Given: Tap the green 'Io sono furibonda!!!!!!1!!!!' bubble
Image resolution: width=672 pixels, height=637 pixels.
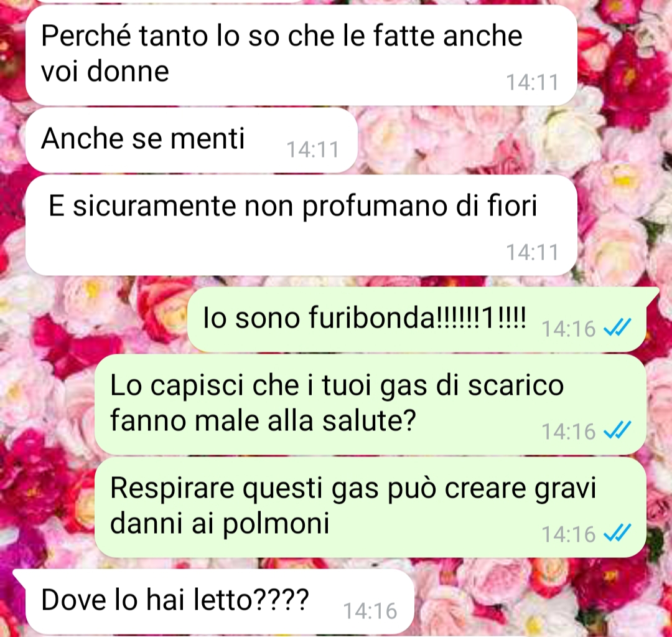Looking at the screenshot, I should point(416,319).
